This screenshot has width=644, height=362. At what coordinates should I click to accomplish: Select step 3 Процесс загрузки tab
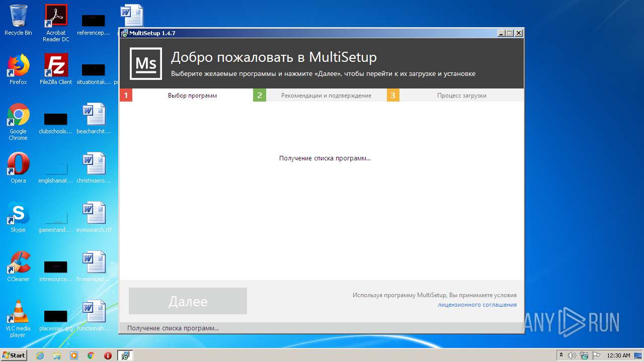click(455, 96)
